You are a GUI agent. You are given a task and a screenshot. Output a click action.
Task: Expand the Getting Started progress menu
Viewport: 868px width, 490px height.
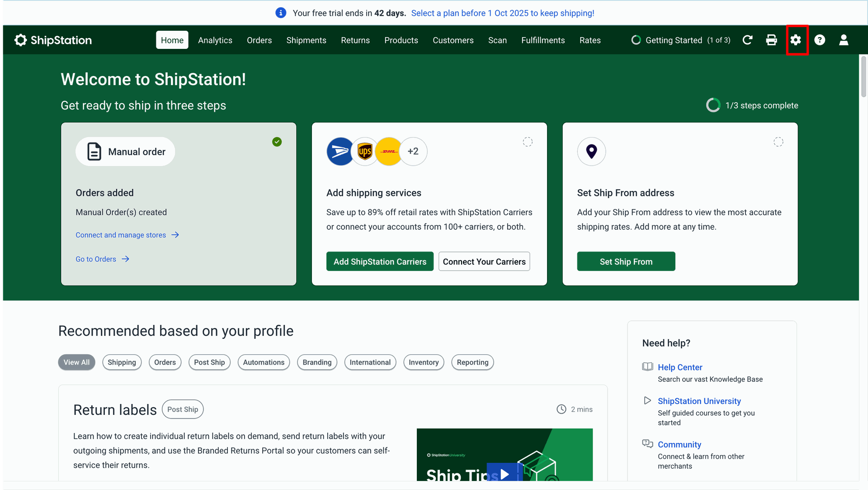tap(681, 40)
